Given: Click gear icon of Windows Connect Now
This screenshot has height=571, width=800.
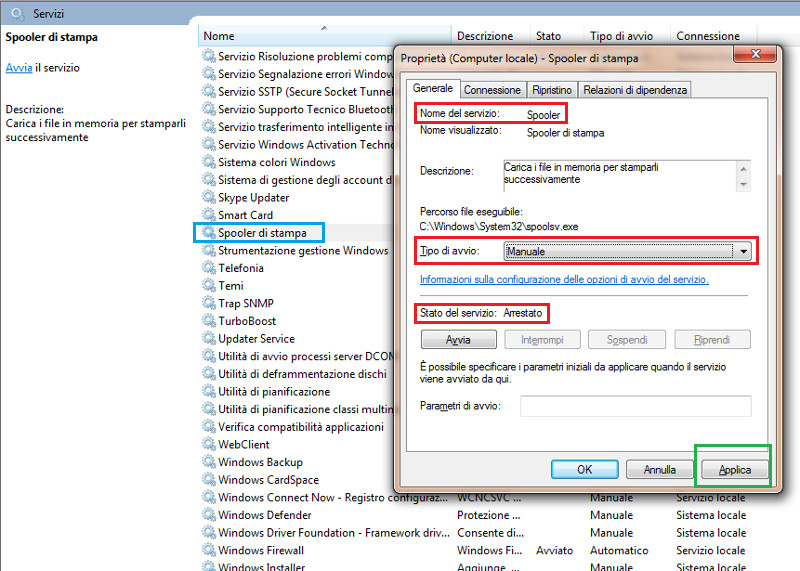Looking at the screenshot, I should point(209,497).
